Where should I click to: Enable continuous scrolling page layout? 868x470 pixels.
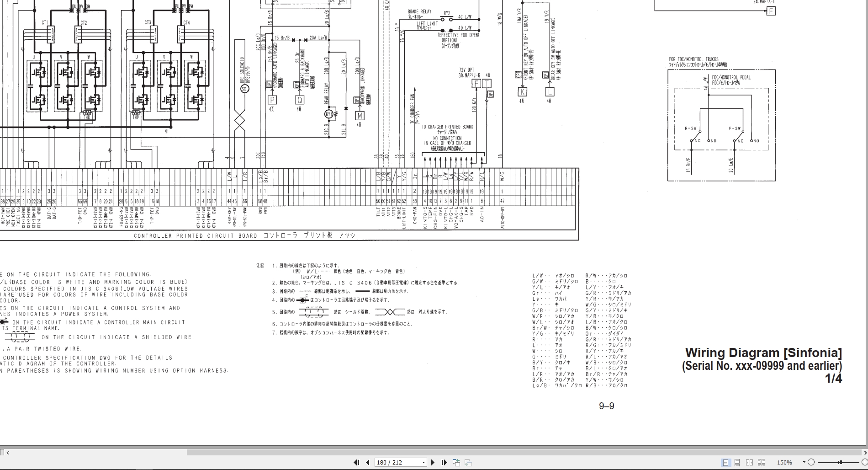737,462
